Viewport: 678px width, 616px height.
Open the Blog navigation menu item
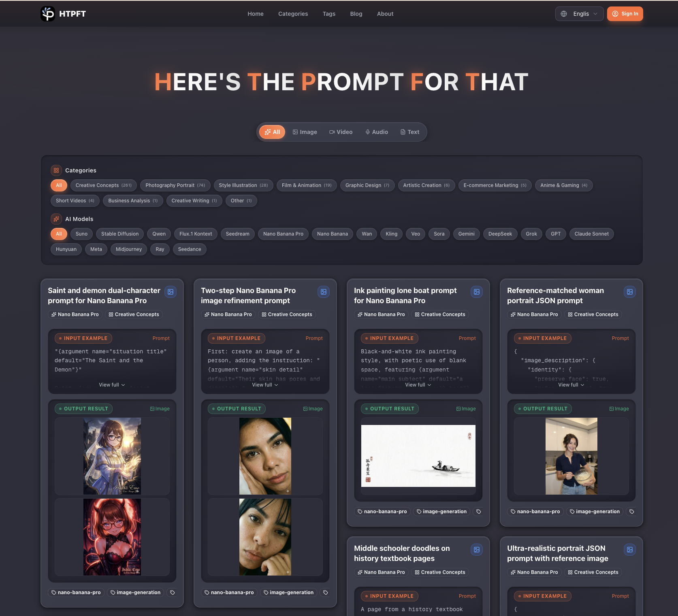(356, 14)
